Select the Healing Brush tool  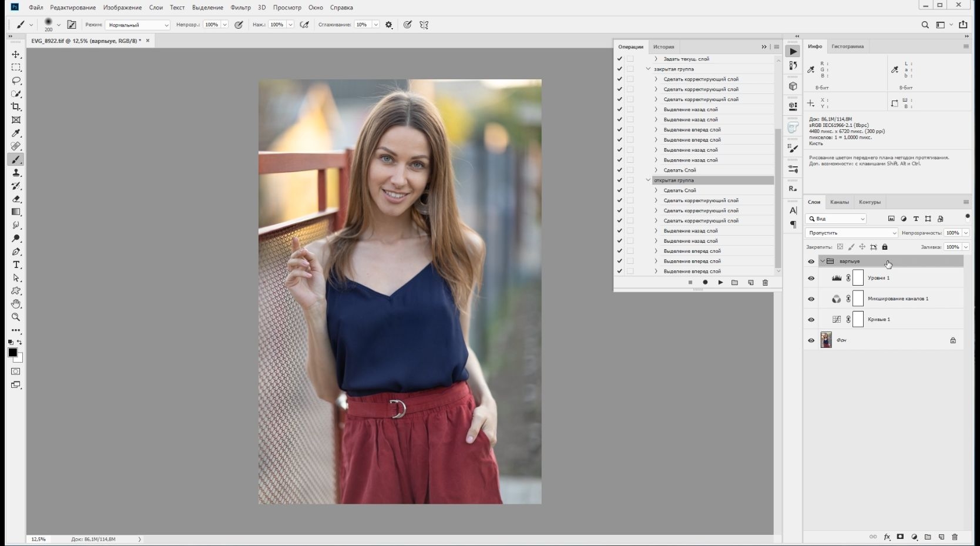16,146
